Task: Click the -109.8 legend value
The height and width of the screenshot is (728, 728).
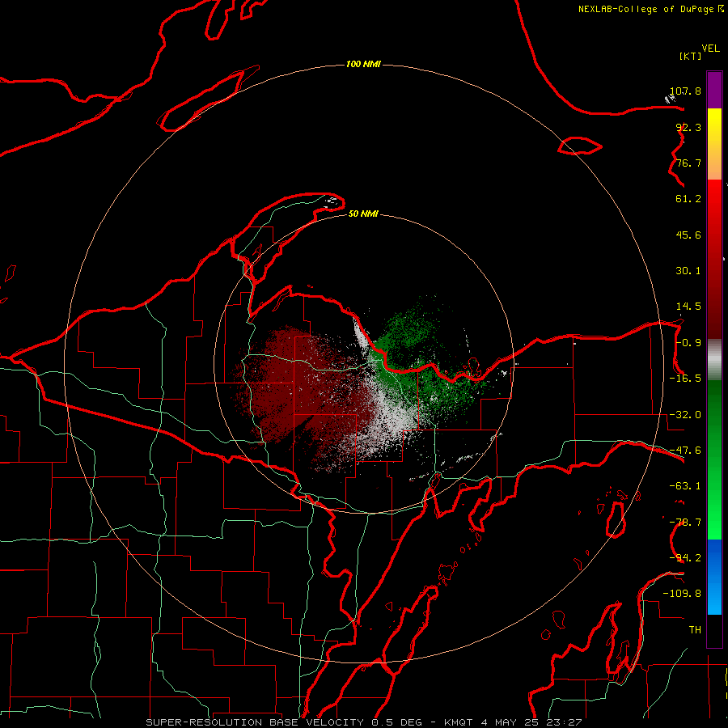Action: (x=682, y=594)
